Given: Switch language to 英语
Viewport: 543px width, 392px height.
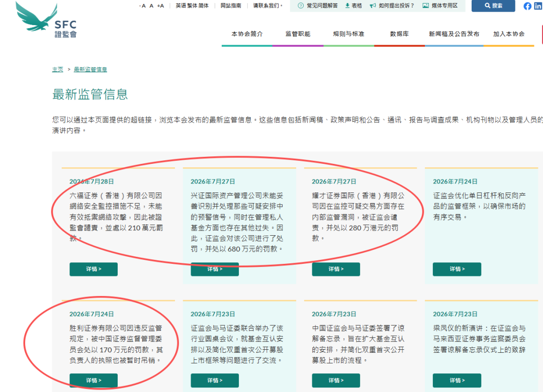Looking at the screenshot, I should 180,6.
